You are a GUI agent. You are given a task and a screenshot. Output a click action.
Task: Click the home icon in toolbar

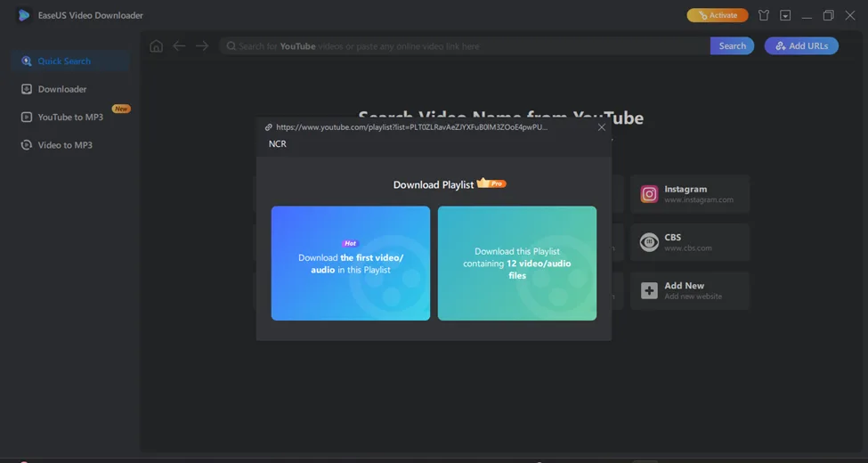click(157, 46)
